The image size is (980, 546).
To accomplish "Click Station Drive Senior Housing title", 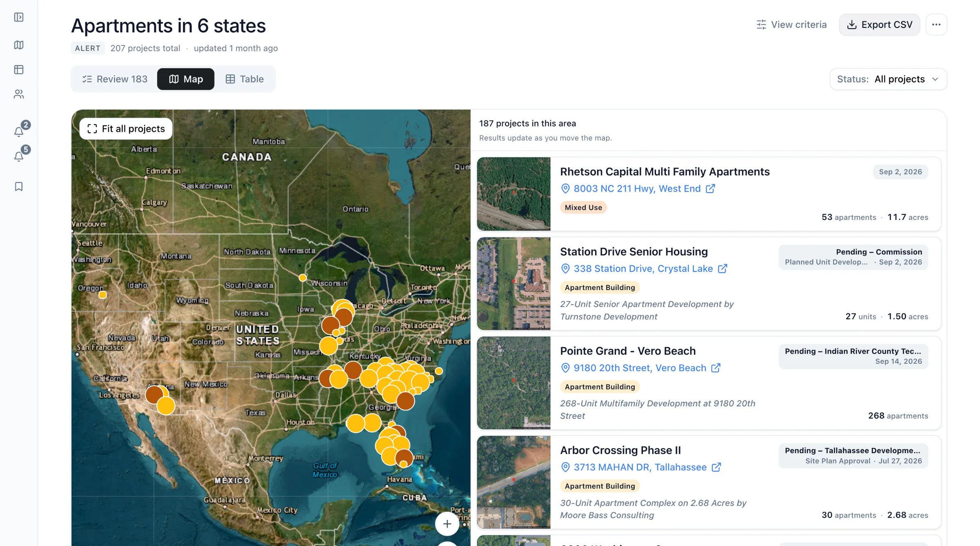I will coord(634,252).
